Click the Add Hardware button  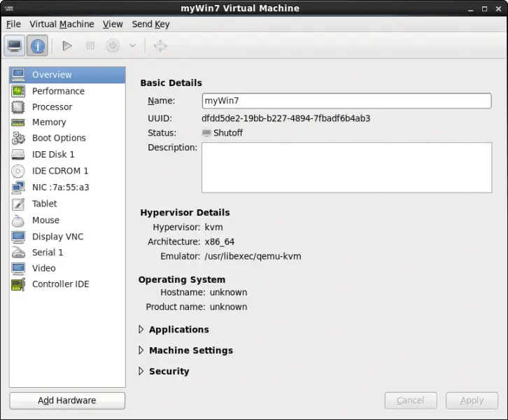[67, 400]
